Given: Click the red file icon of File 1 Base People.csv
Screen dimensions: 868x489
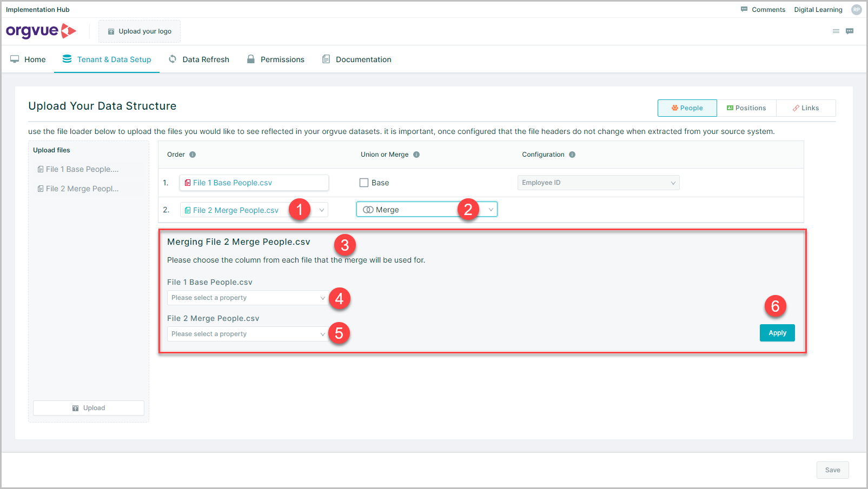Looking at the screenshot, I should [x=188, y=183].
